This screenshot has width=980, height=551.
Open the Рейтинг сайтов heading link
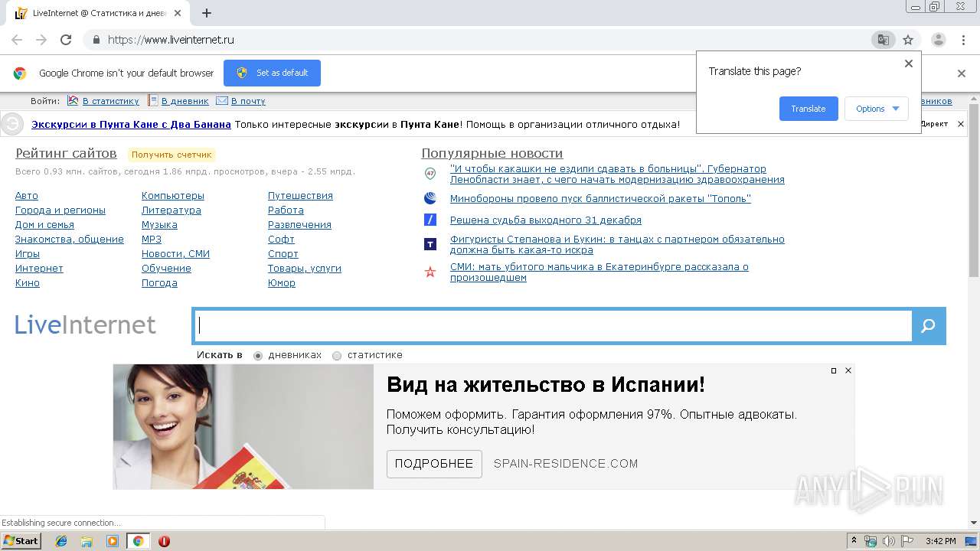pyautogui.click(x=66, y=153)
